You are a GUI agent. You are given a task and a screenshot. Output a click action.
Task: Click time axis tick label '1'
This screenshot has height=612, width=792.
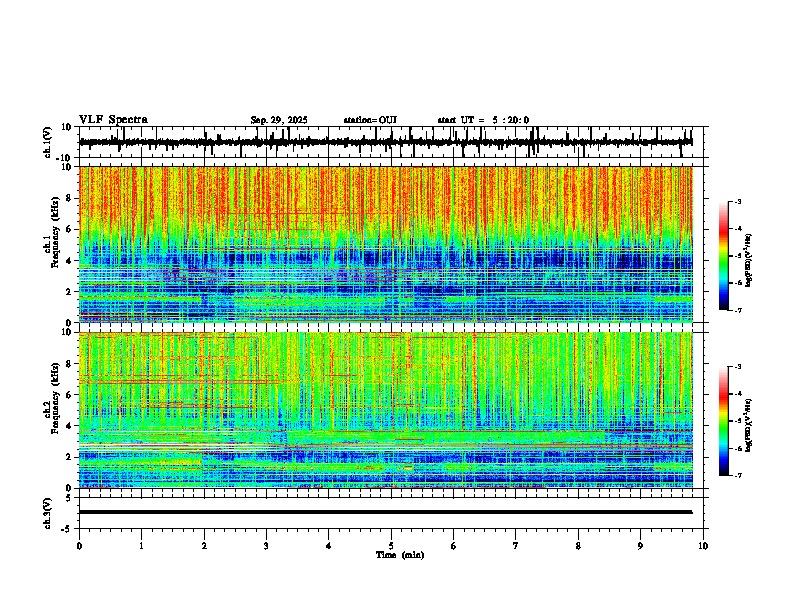pyautogui.click(x=141, y=546)
